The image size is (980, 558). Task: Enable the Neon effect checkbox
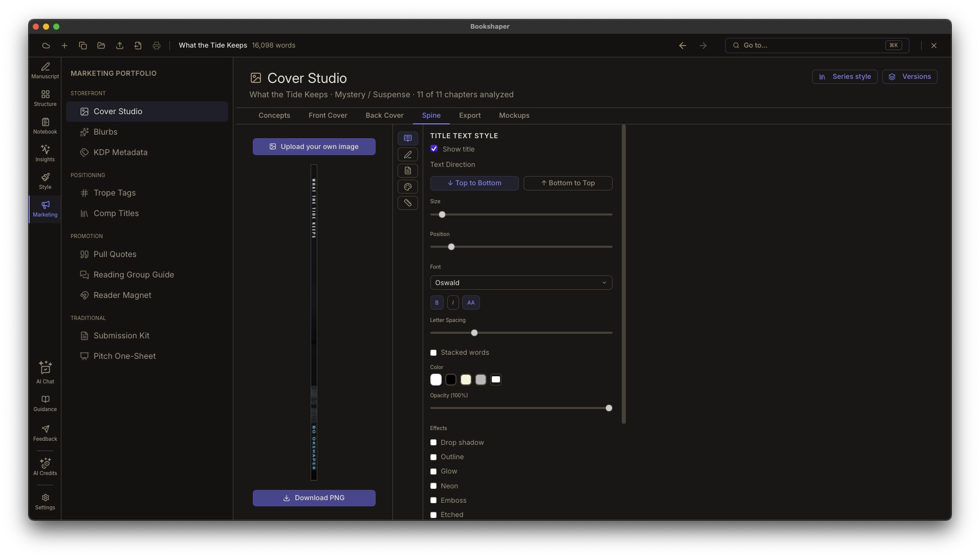(x=433, y=486)
